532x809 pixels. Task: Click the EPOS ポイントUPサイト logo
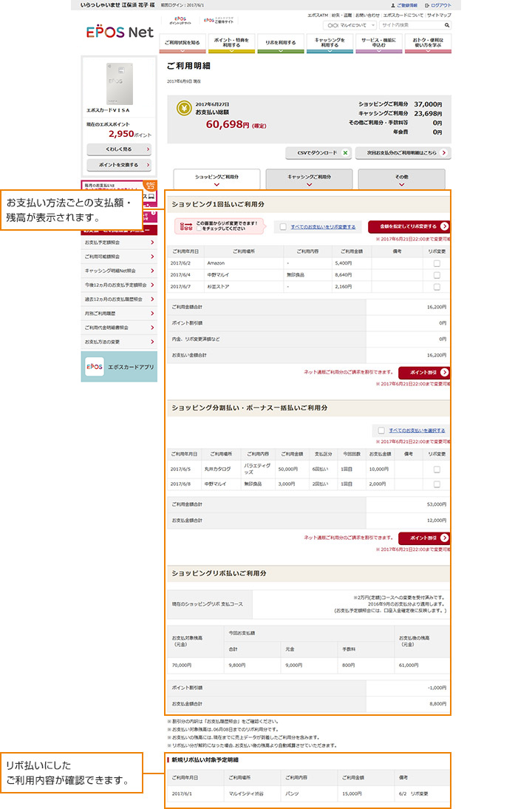[180, 21]
